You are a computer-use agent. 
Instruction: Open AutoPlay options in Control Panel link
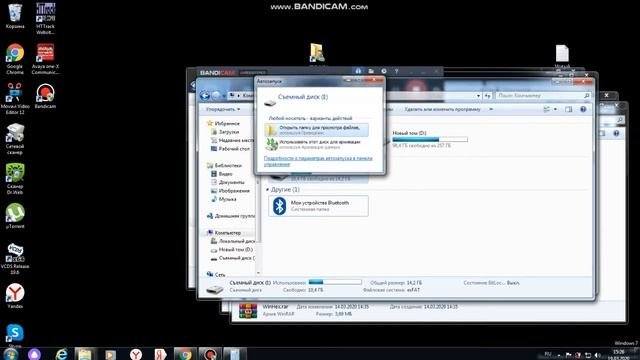tap(318, 161)
